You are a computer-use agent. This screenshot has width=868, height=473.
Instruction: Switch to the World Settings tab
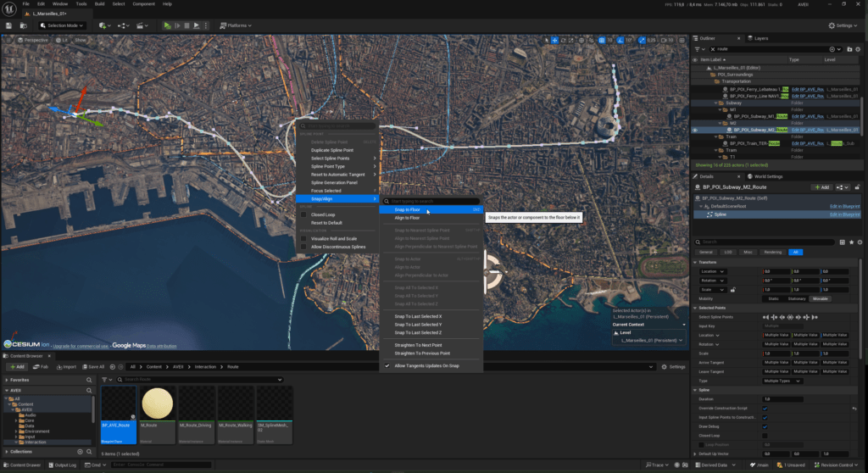coord(768,175)
